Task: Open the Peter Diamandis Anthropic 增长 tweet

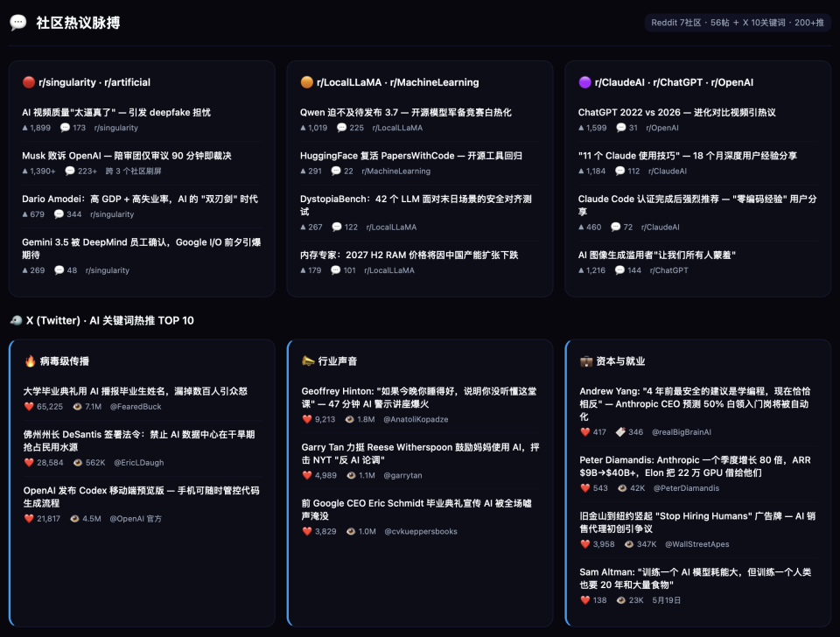Action: click(695, 466)
